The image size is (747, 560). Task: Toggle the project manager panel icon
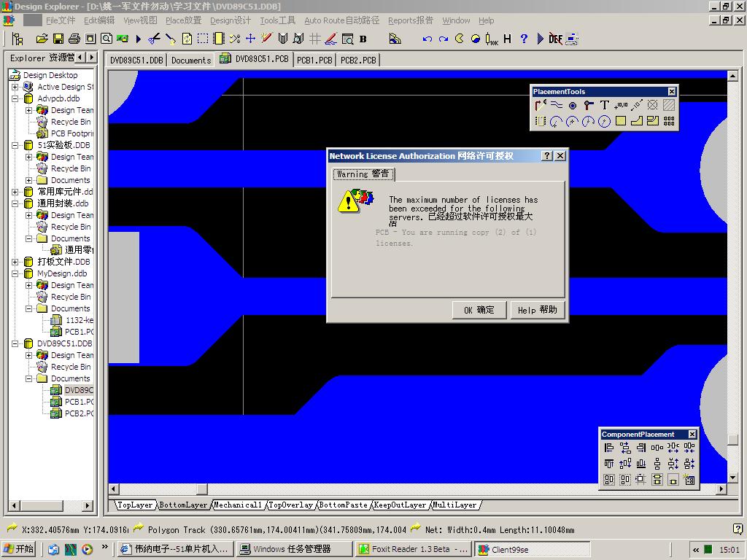[x=18, y=39]
